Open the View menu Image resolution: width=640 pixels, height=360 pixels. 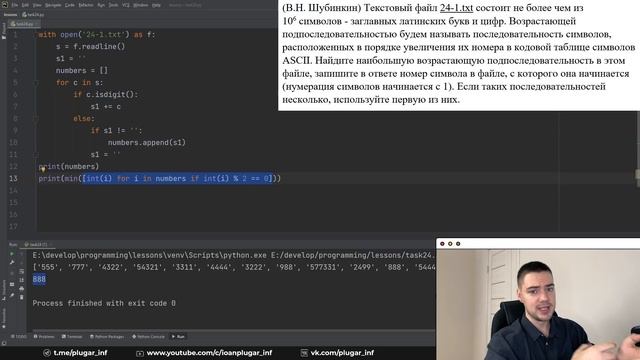coord(37,5)
